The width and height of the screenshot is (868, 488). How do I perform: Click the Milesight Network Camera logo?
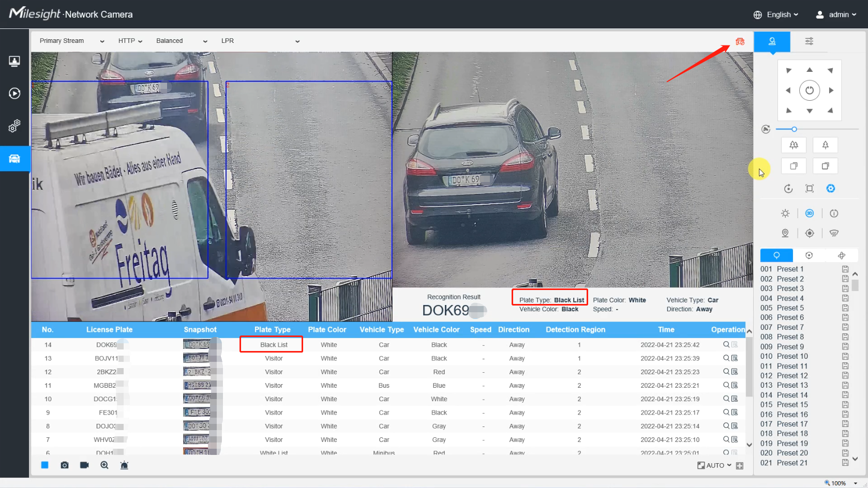click(71, 13)
